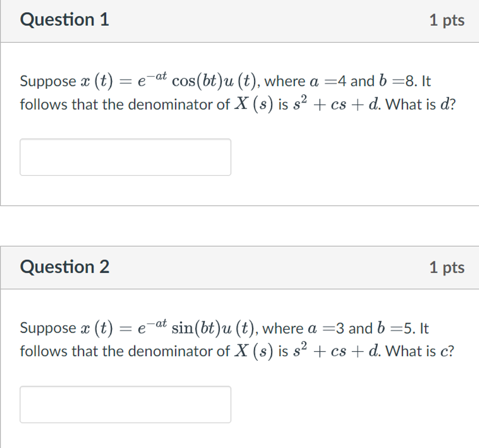The height and width of the screenshot is (448, 479).
Task: Click the 1 pts label for Question 2
Action: tap(447, 267)
